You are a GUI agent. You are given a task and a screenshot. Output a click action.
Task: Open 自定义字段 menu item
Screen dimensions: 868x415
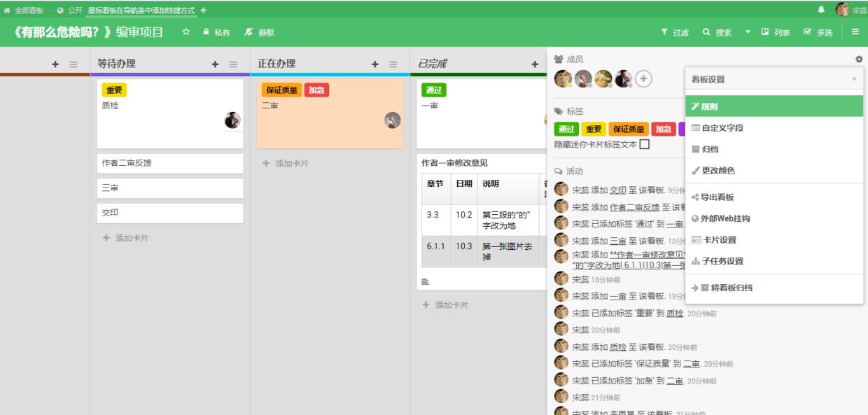click(x=774, y=128)
